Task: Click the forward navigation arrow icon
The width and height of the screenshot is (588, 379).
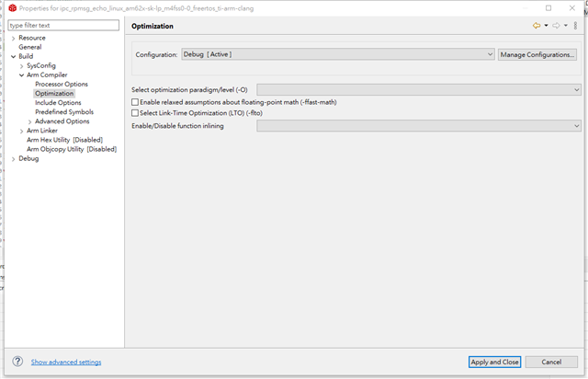Action: tap(556, 26)
